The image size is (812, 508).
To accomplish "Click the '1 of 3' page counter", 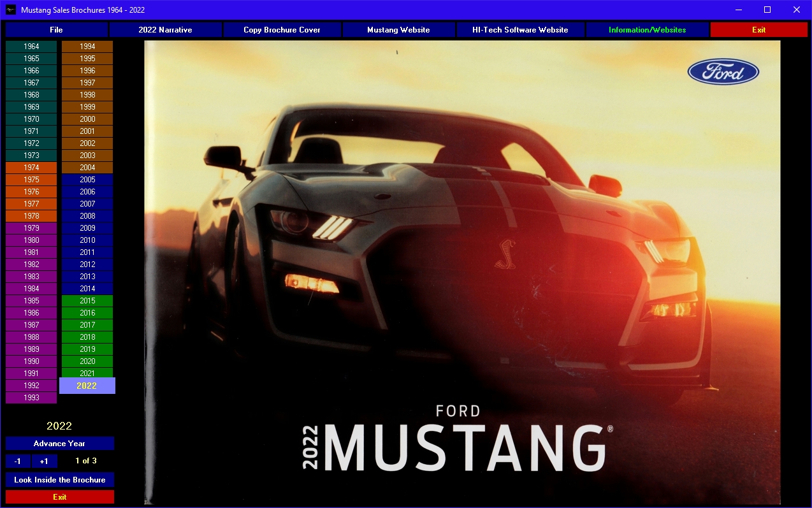I will coord(86,461).
